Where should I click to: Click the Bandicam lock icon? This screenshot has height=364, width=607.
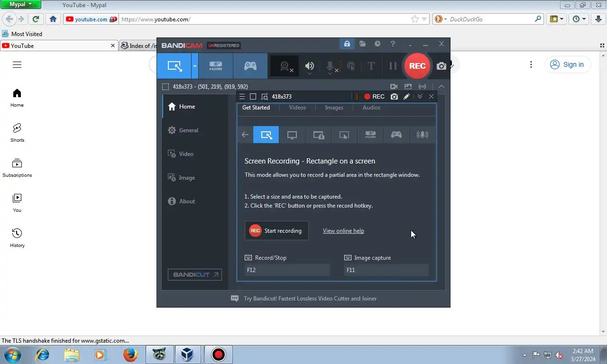tap(347, 44)
